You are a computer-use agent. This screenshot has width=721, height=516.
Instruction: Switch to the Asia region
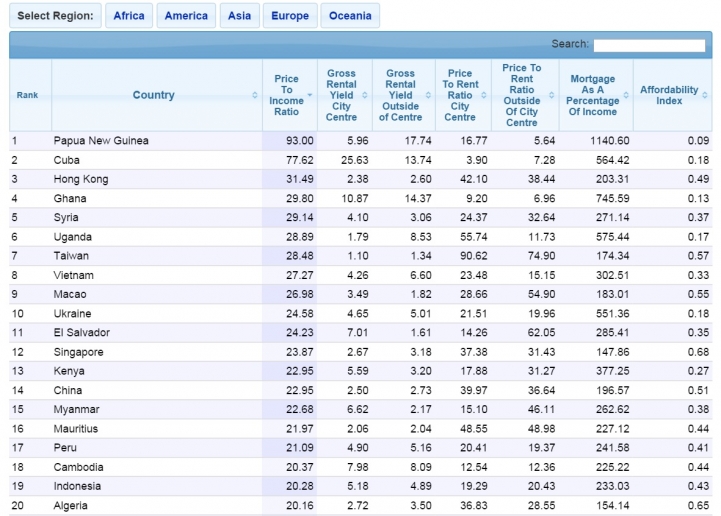240,16
